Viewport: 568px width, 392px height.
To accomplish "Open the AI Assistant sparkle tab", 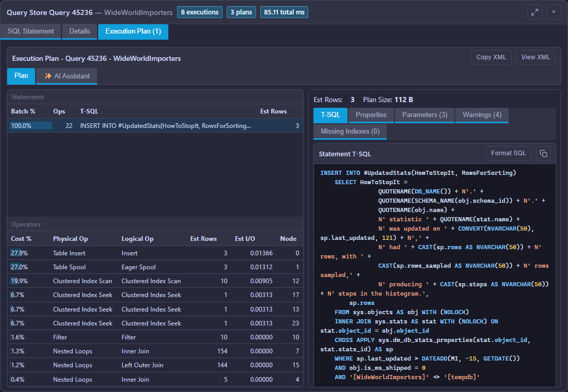I will tap(67, 76).
